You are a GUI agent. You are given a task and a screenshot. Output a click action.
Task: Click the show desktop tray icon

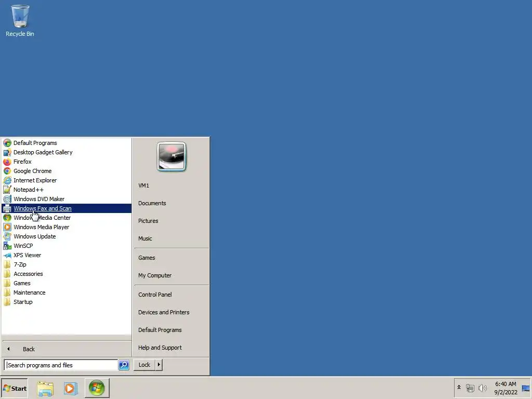pos(526,388)
